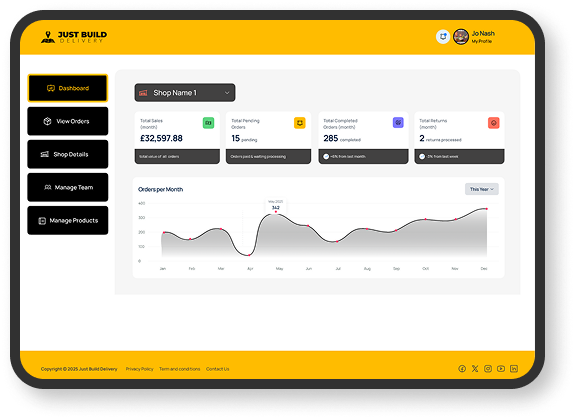Screen dimensions: 575x419
Task: Open the Term and conditions link
Action: (180, 369)
